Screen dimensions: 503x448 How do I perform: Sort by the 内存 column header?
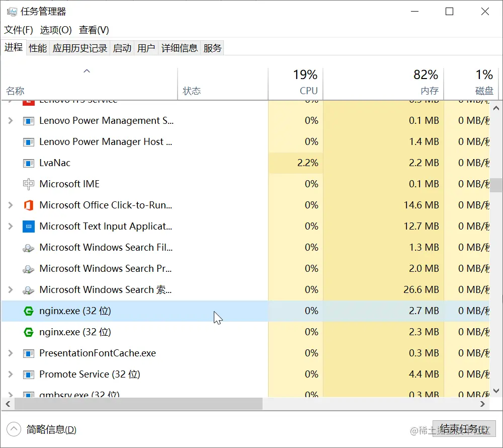(383, 84)
